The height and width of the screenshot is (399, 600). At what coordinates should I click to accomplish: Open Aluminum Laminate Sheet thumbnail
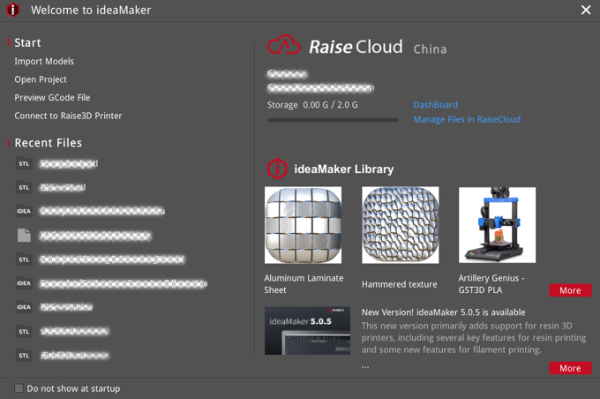coord(303,225)
